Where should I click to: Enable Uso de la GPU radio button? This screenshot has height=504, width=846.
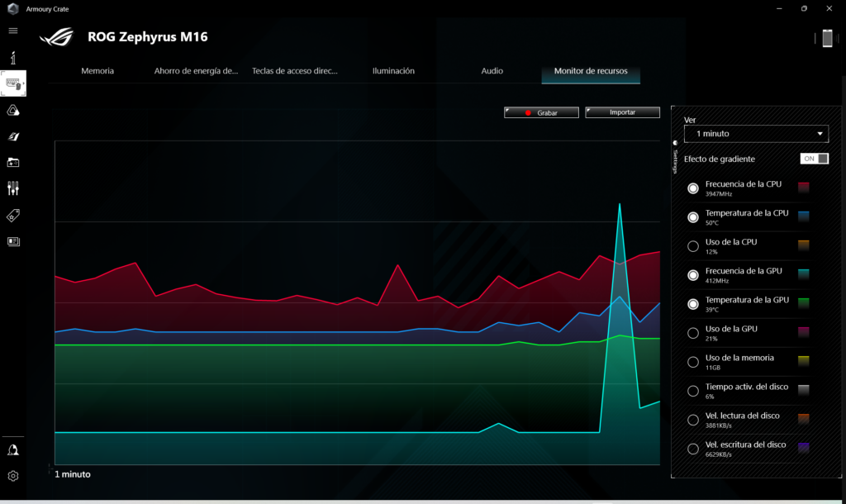point(693,333)
